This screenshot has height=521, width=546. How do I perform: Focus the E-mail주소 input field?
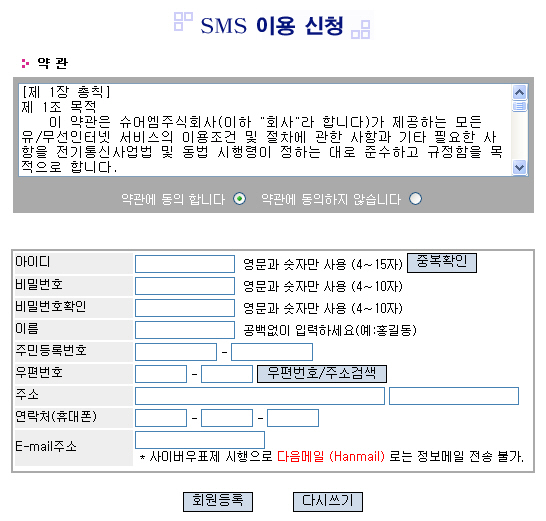tap(200, 440)
